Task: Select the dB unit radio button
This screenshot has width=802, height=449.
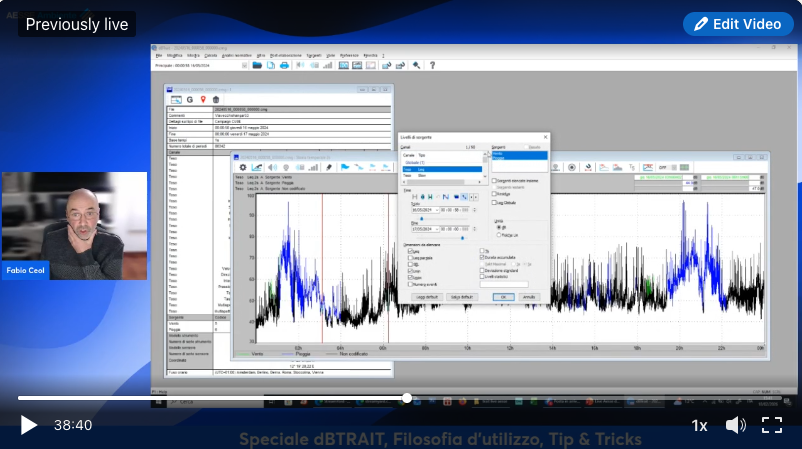Action: (499, 228)
